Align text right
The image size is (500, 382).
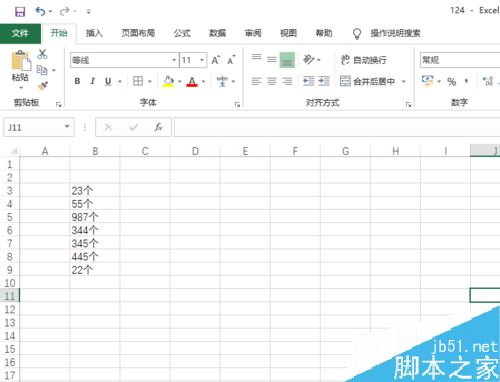point(287,81)
